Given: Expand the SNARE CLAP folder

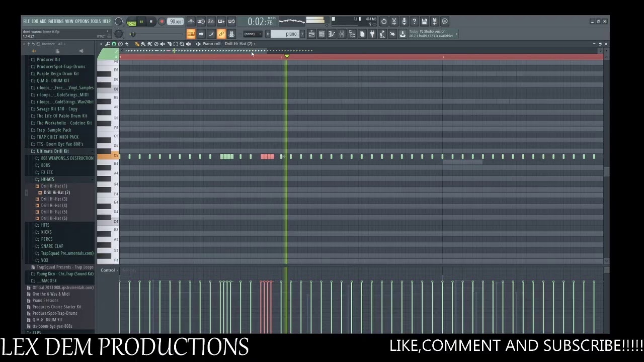Looking at the screenshot, I should [52, 246].
